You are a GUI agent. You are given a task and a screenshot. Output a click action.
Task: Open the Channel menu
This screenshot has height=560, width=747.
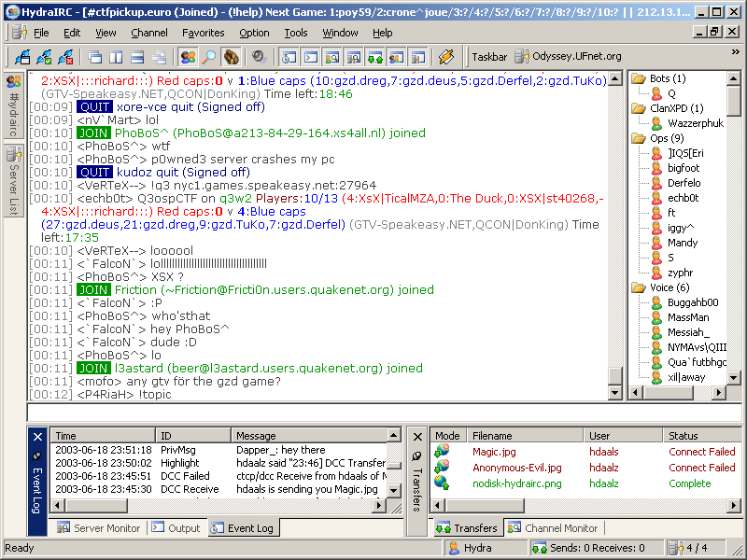[x=149, y=33]
